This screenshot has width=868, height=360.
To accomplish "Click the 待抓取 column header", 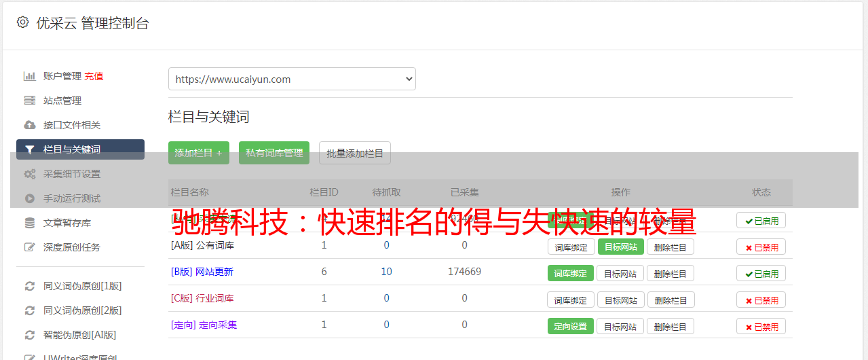I will [386, 192].
